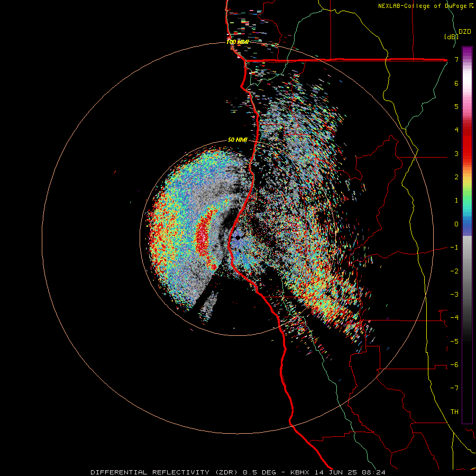
Task: Click the legend value -4
Action: (x=454, y=318)
